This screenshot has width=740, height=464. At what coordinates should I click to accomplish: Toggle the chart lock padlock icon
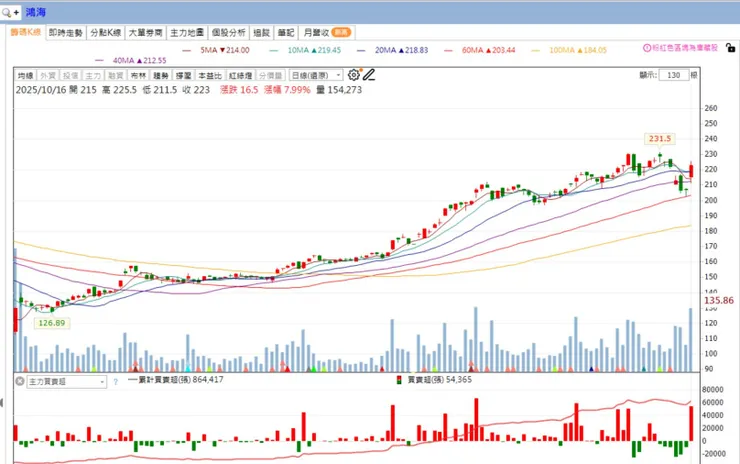point(730,48)
